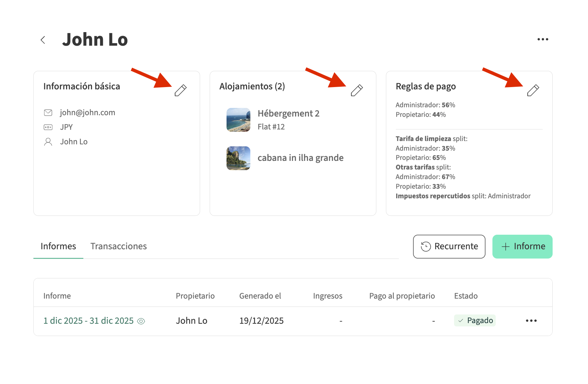Open the Hébergement 2 beach thumbnail
The height and width of the screenshot is (384, 588).
(238, 120)
